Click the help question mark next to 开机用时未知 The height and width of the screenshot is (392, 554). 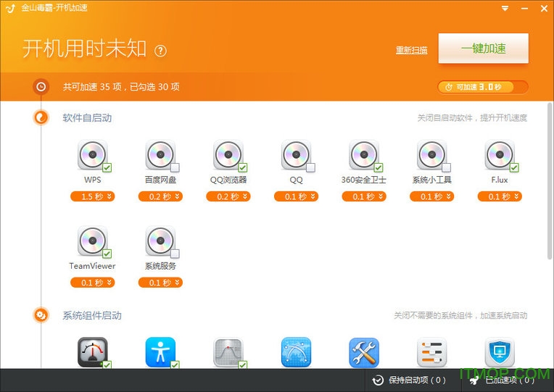(x=160, y=51)
